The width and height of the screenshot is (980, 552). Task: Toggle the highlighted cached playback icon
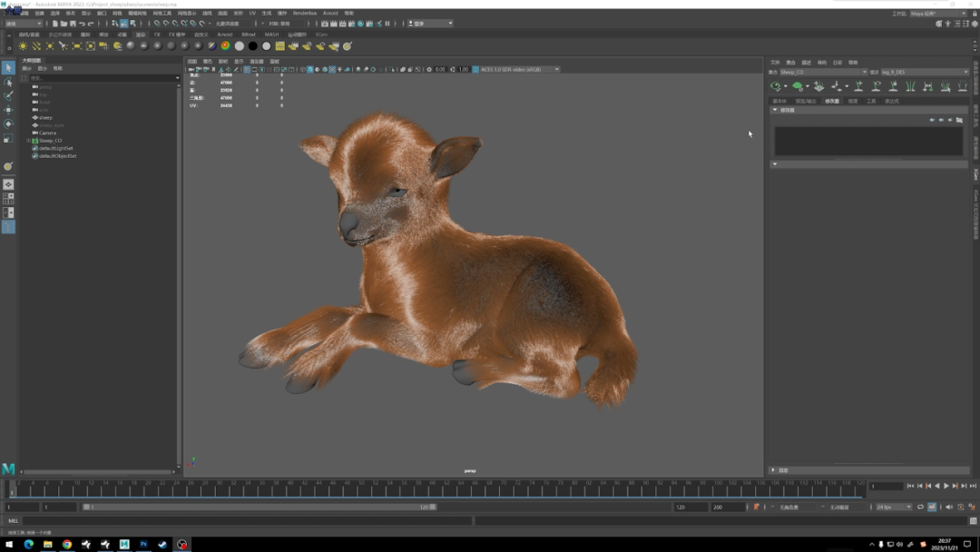click(x=932, y=507)
